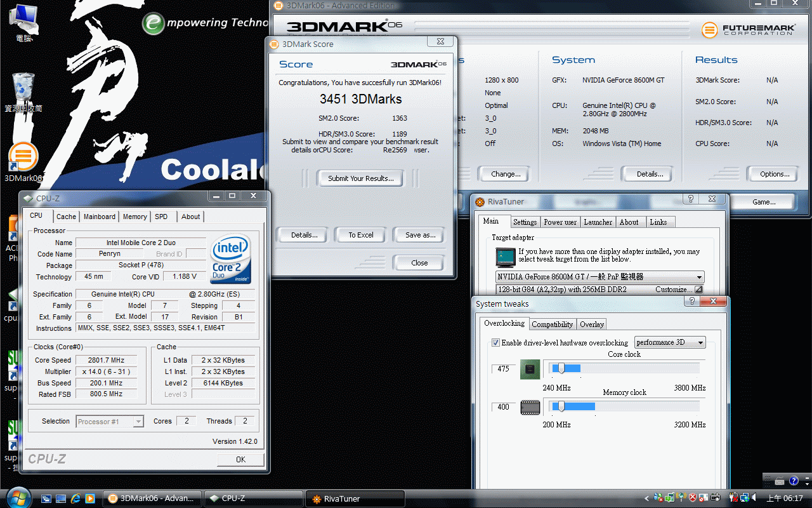Click core clock value field 475
This screenshot has width=812, height=508.
coord(504,369)
